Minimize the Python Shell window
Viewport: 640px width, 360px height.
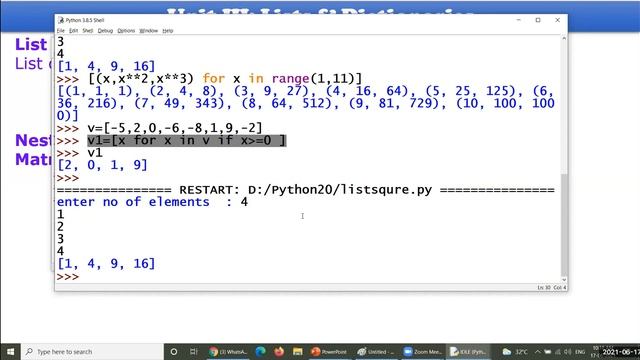(518, 20)
